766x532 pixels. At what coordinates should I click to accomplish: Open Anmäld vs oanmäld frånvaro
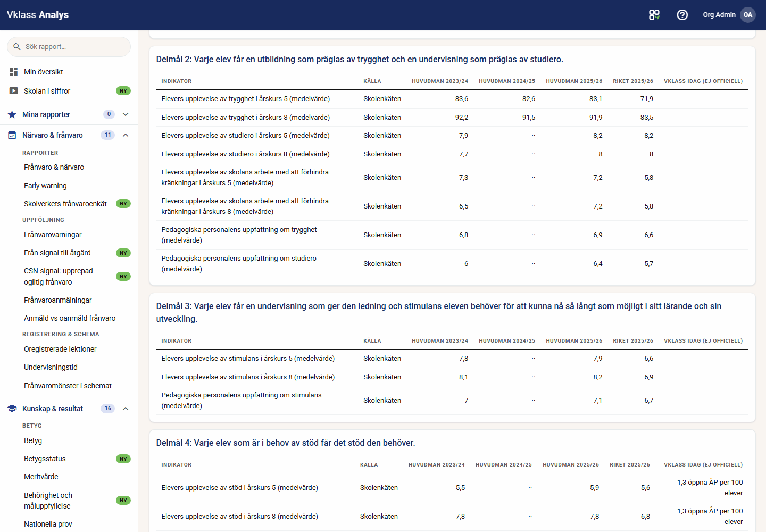point(69,318)
